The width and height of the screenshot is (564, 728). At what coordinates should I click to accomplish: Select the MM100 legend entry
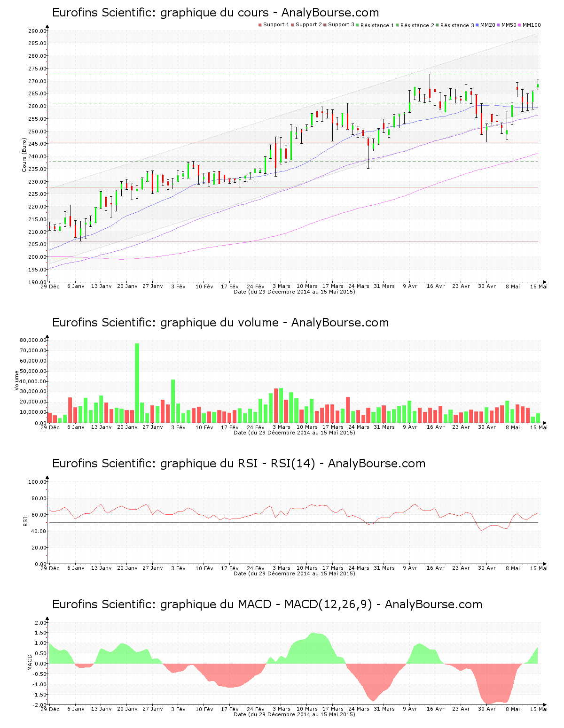pyautogui.click(x=531, y=25)
